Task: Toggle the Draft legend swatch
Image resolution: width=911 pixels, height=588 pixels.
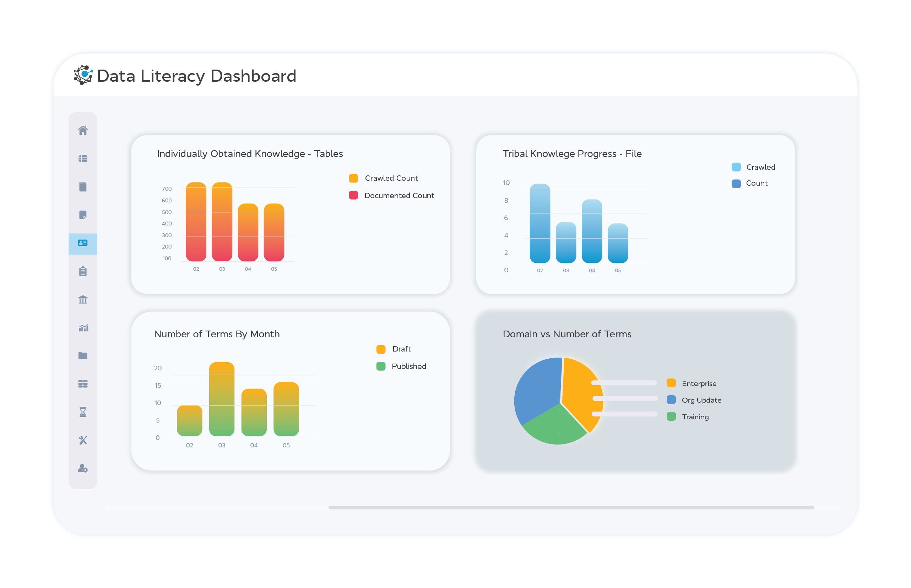Action: tap(380, 349)
